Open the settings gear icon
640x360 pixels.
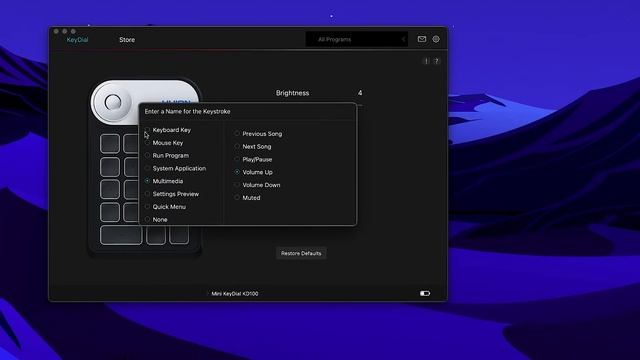tap(436, 39)
